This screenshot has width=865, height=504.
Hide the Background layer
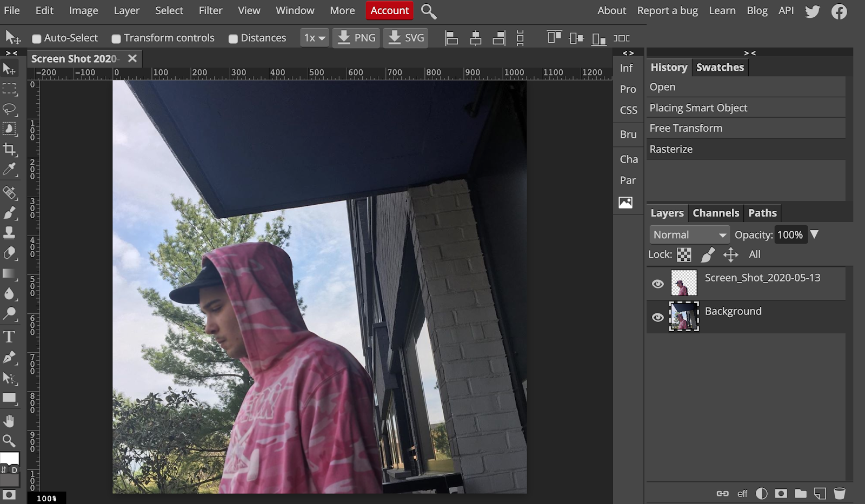click(657, 318)
